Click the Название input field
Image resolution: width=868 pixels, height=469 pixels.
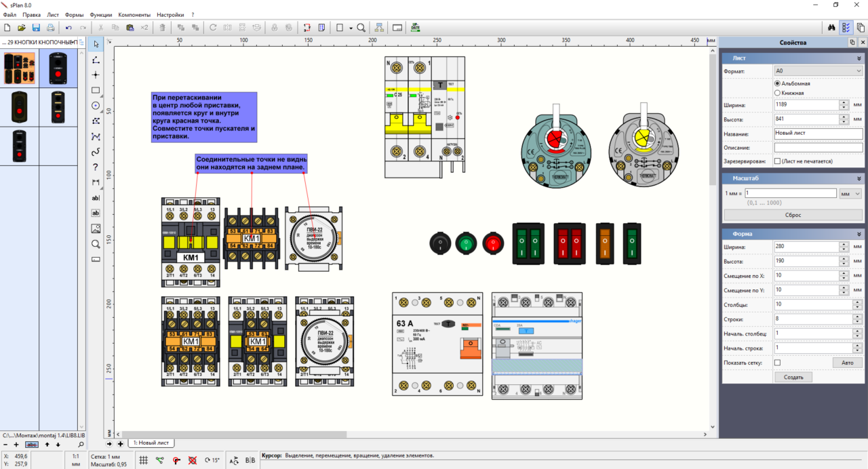(818, 134)
